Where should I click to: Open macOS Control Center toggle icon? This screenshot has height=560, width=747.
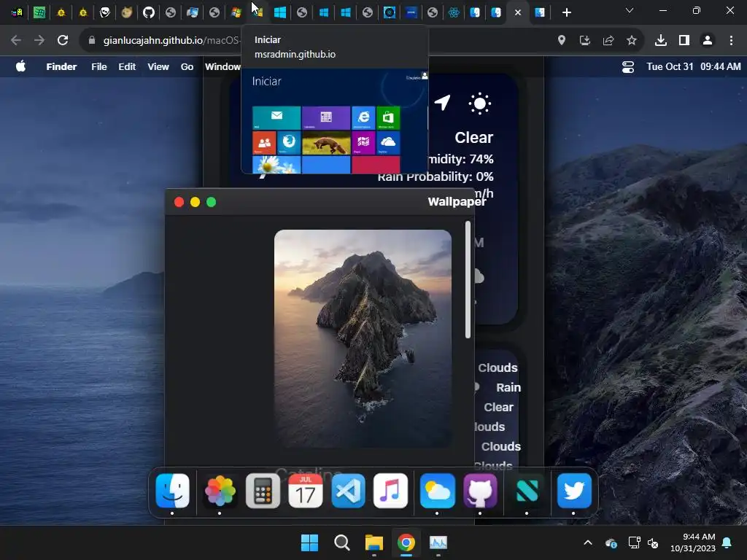tap(628, 67)
